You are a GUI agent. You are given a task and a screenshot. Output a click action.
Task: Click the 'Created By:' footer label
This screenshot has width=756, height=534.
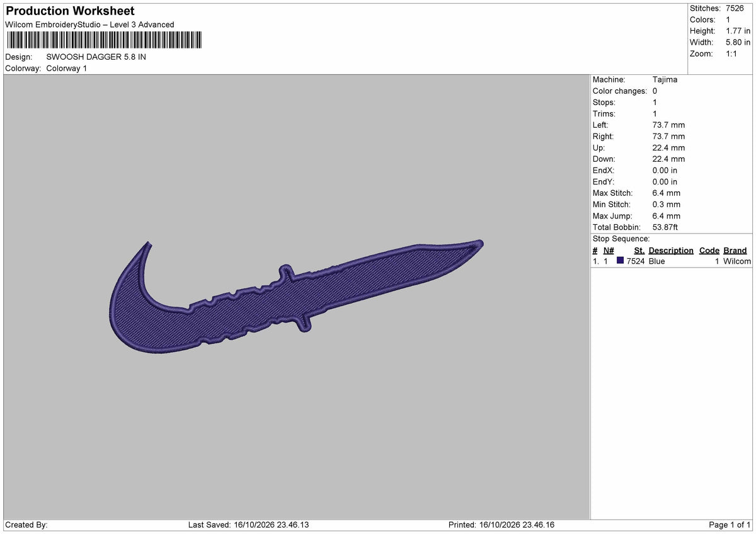26,525
